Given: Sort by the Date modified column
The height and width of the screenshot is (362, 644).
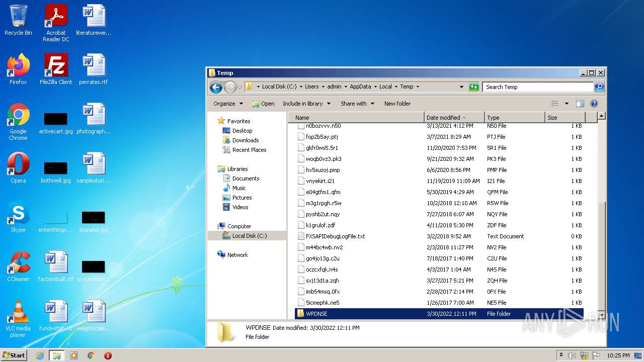Looking at the screenshot, I should tap(454, 118).
